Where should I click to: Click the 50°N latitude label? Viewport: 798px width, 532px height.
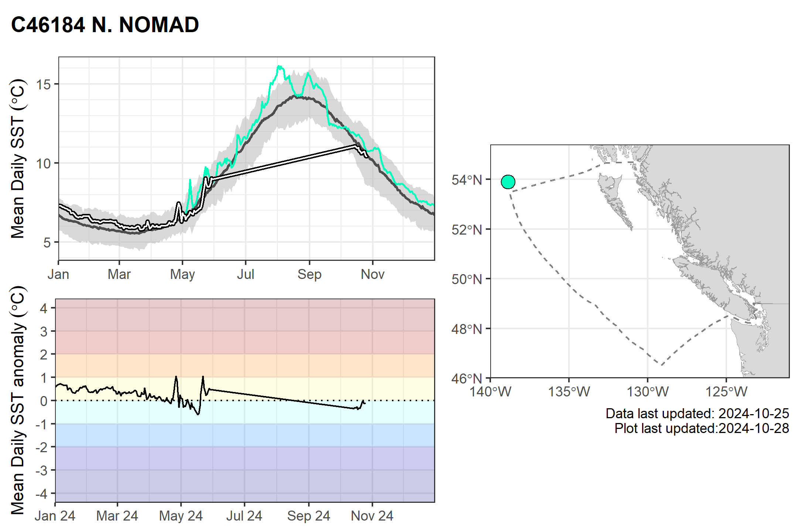click(x=467, y=279)
